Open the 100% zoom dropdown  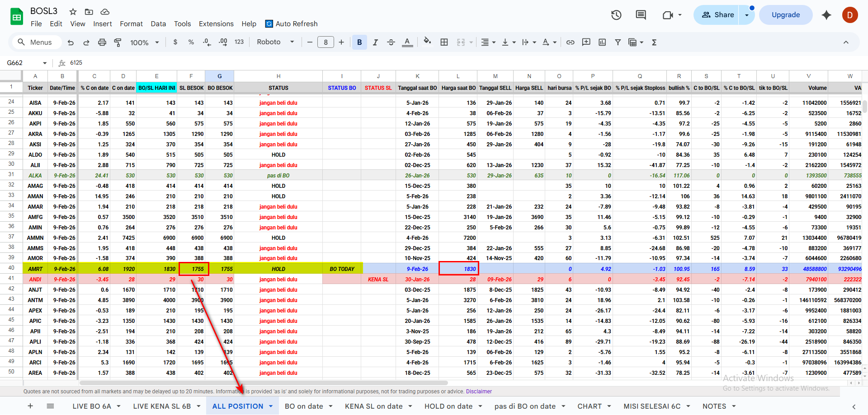point(144,42)
